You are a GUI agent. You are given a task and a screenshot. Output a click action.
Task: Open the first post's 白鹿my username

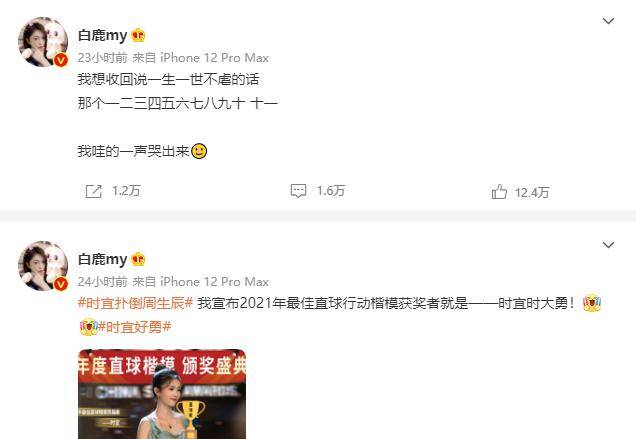(103, 36)
